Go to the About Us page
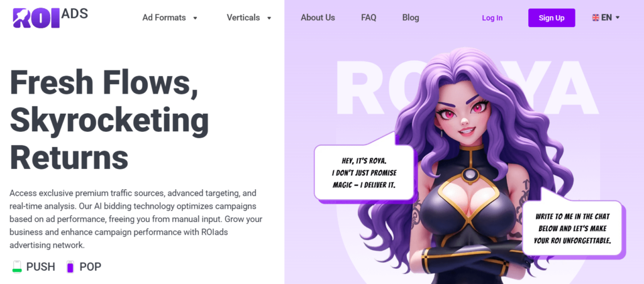 (318, 18)
